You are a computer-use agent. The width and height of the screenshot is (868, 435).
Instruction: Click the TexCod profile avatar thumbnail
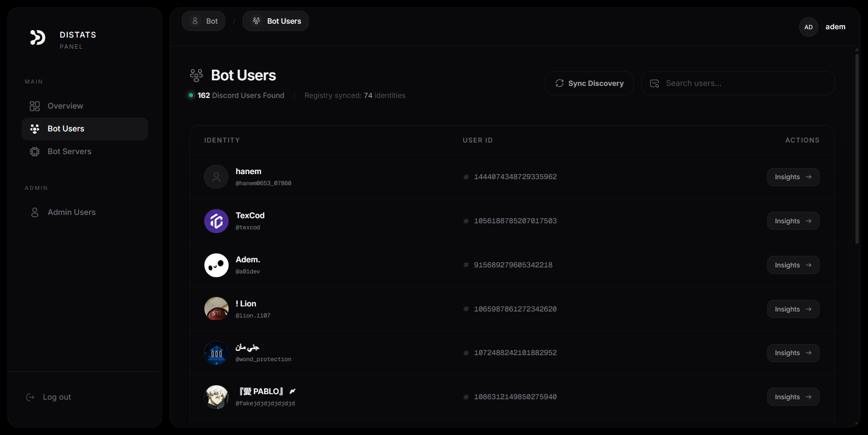tap(216, 221)
